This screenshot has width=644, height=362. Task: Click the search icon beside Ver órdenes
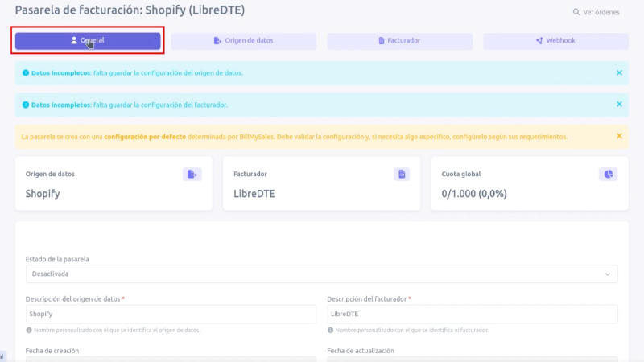coord(576,12)
